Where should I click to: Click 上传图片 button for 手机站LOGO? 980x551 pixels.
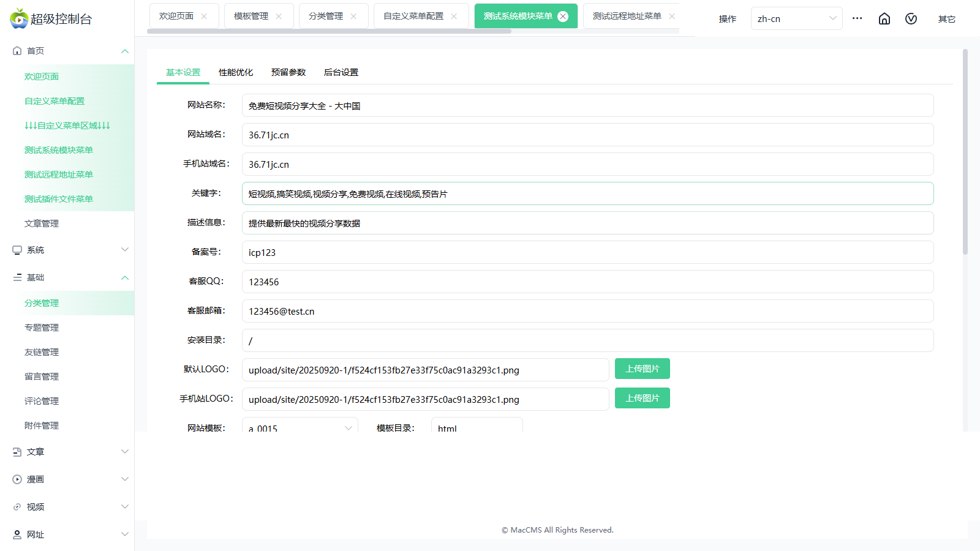(x=642, y=398)
